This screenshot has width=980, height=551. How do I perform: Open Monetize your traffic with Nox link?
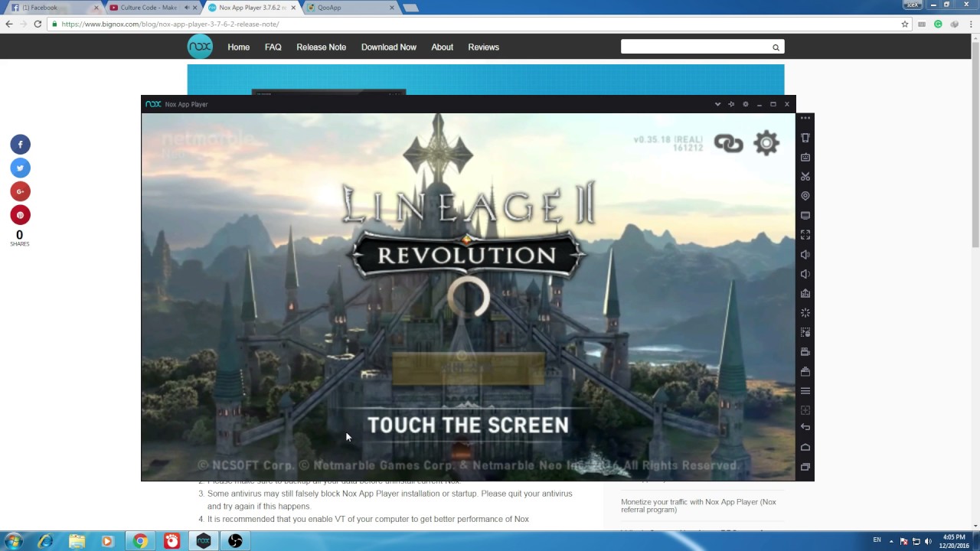pyautogui.click(x=698, y=506)
